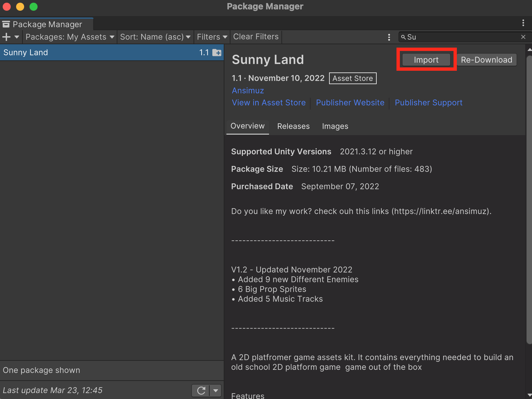Click 'Added 9 new Different Enemies' line
Screen dimensions: 532x399
coord(298,279)
